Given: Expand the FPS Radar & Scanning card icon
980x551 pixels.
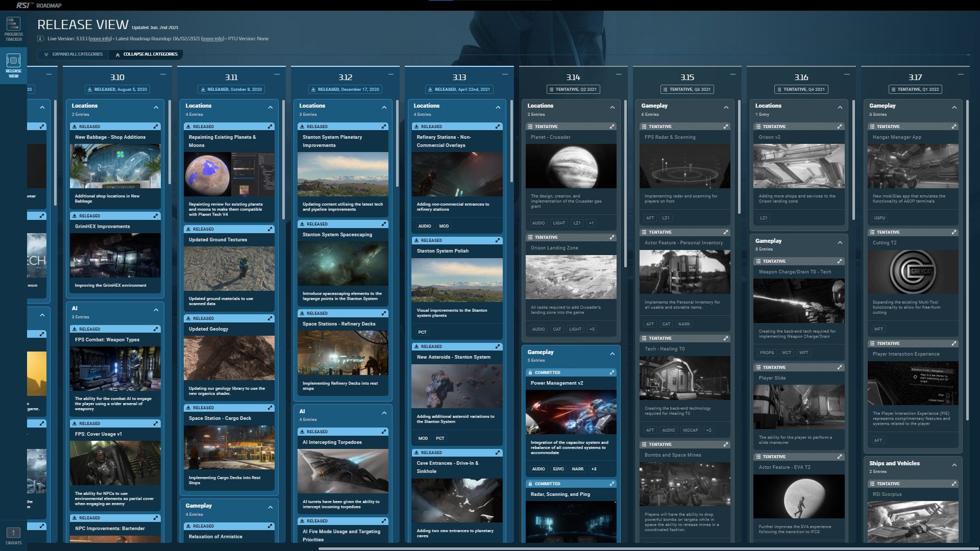Looking at the screenshot, I should [725, 127].
